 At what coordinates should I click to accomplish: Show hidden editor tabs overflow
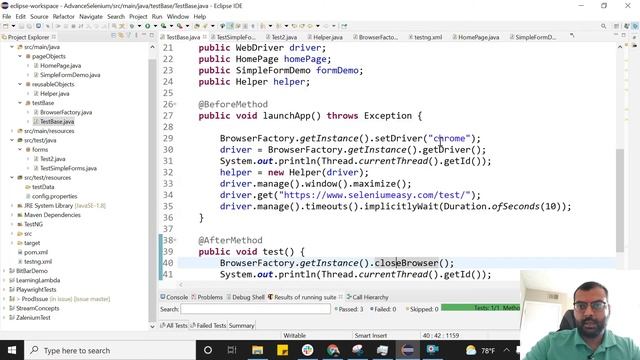tap(572, 36)
